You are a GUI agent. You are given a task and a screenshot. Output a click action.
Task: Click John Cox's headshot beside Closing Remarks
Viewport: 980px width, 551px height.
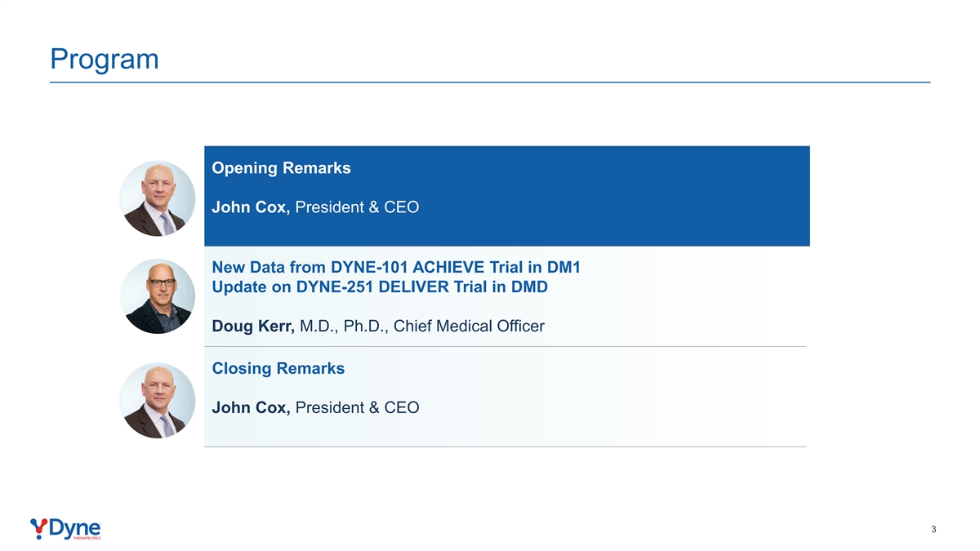click(157, 401)
